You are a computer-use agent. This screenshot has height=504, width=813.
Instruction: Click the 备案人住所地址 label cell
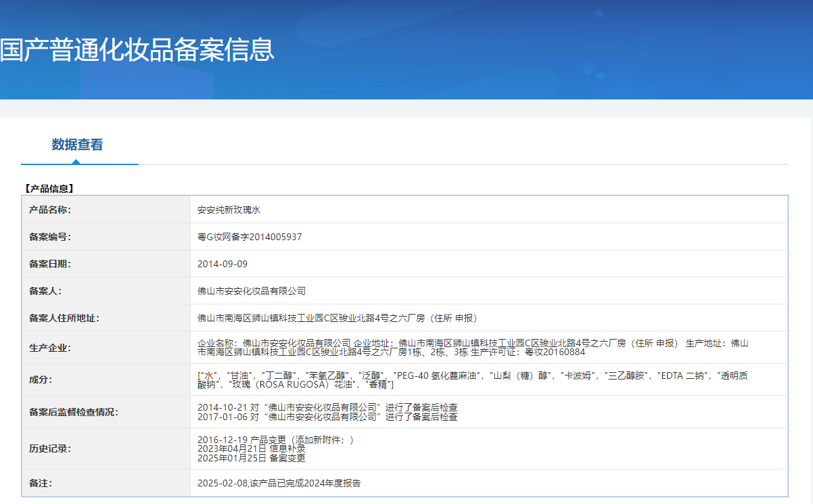click(106, 318)
